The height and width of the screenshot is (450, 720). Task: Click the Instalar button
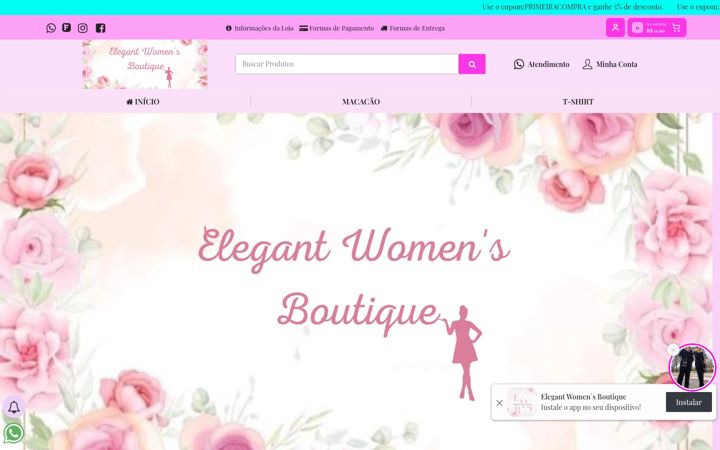689,402
